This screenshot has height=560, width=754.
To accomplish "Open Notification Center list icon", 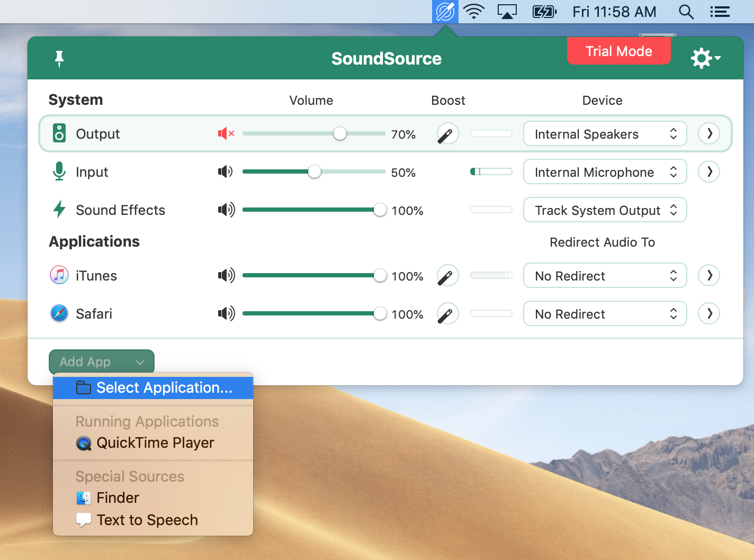I will (720, 12).
